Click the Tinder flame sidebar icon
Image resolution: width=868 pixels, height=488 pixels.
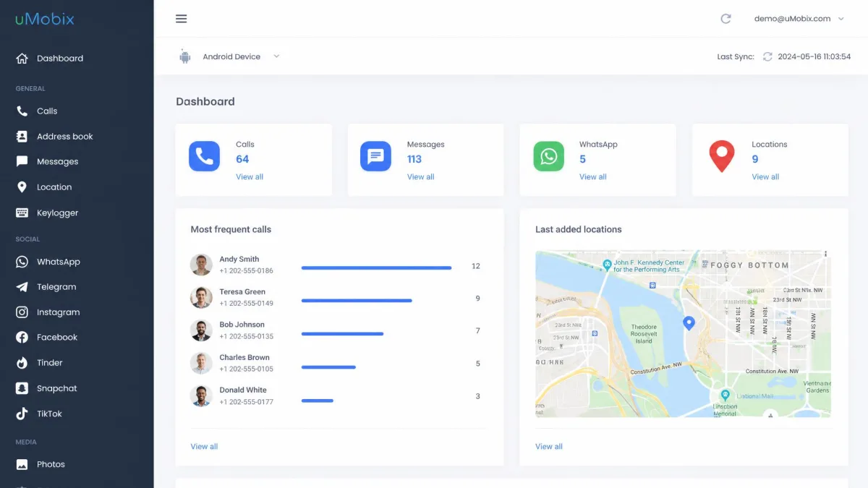tap(22, 363)
